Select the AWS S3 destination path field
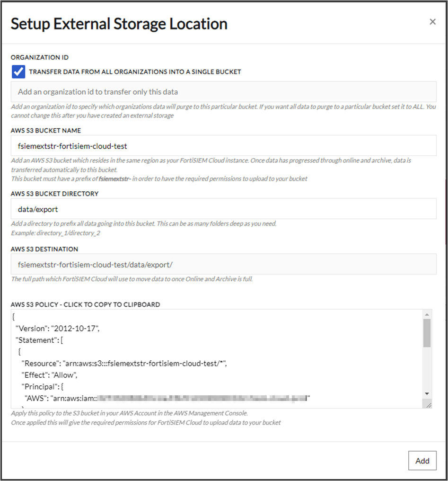This screenshot has height=481, width=448. [223, 264]
